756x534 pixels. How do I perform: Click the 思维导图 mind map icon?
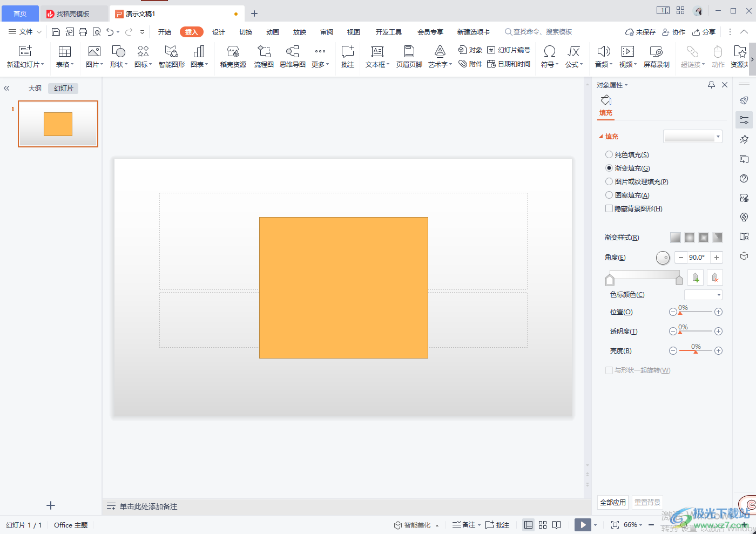tap(293, 57)
